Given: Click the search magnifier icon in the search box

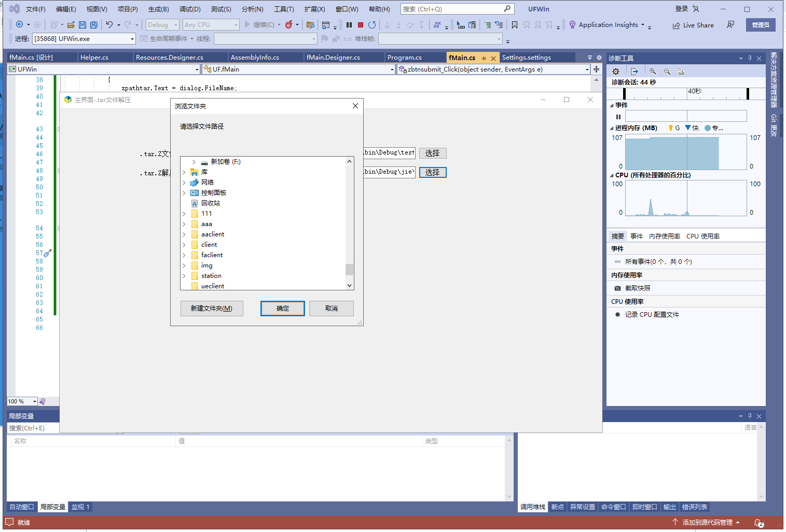Looking at the screenshot, I should pyautogui.click(x=507, y=9).
